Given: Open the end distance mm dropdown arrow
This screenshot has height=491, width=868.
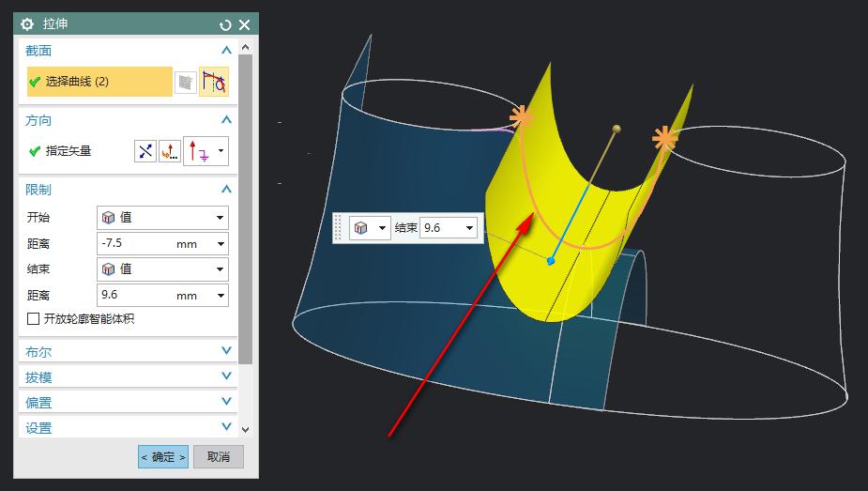Looking at the screenshot, I should pyautogui.click(x=221, y=296).
